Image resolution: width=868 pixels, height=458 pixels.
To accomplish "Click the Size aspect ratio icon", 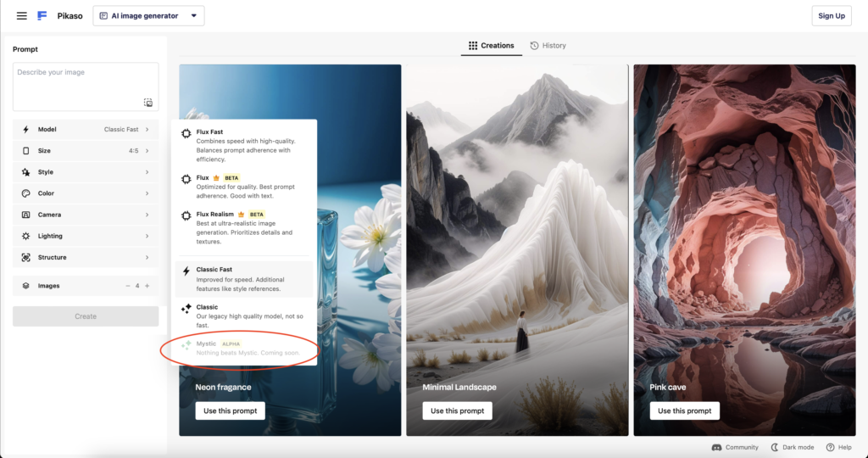I will [26, 151].
